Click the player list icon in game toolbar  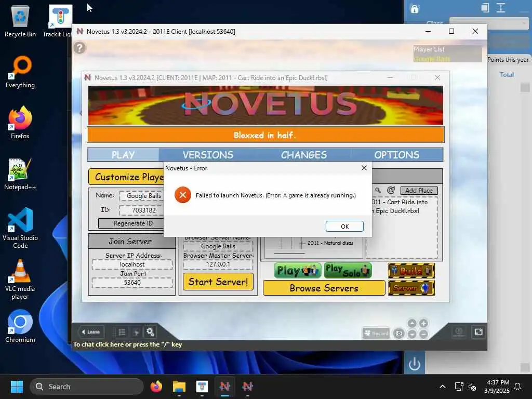122,332
